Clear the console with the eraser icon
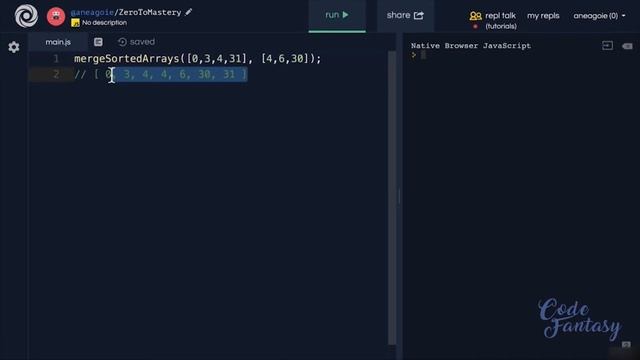 click(x=627, y=46)
